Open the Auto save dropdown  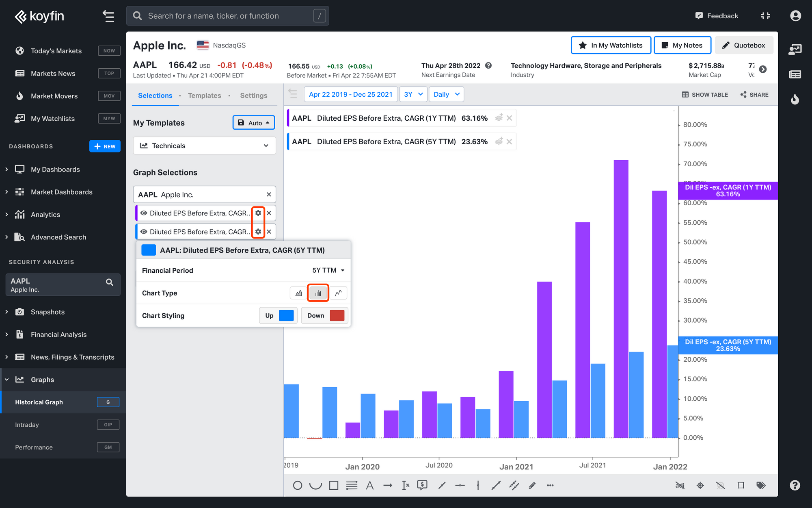point(254,123)
